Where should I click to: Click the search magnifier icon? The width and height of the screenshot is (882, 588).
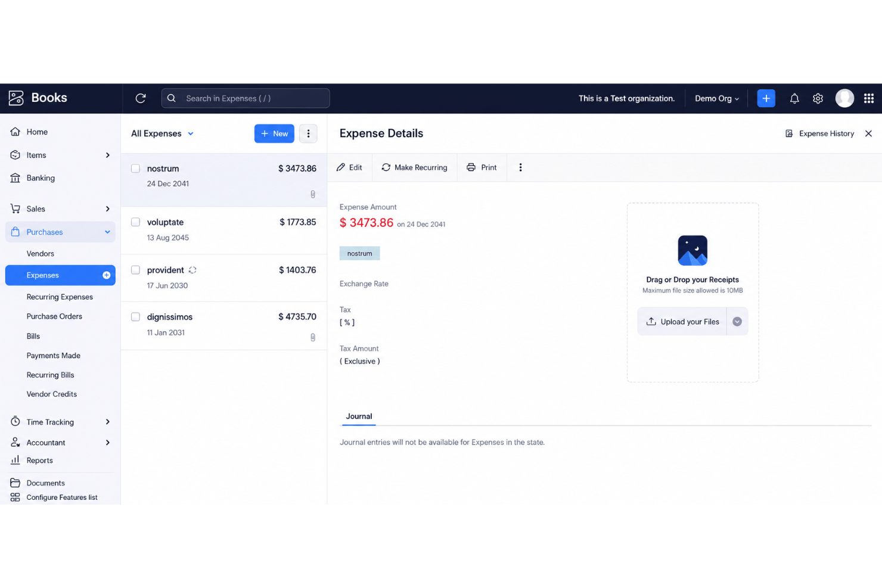(172, 98)
